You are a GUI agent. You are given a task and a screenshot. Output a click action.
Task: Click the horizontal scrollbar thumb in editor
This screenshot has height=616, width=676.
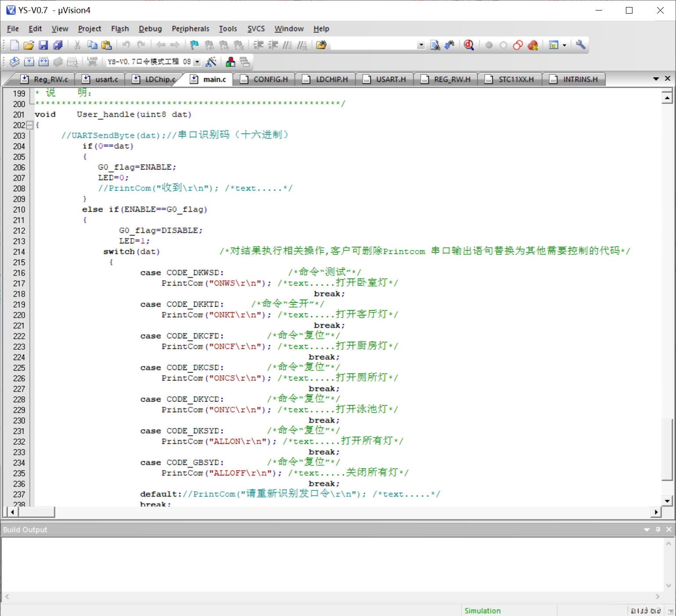click(36, 512)
